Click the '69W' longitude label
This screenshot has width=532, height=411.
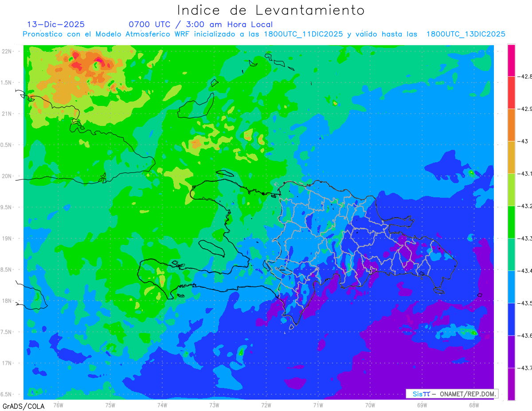422,405
